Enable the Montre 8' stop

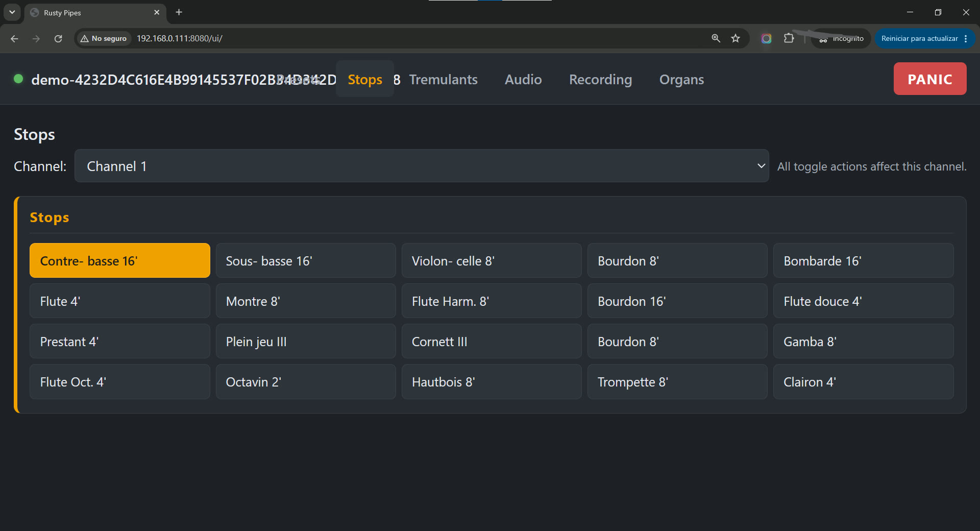pos(305,301)
